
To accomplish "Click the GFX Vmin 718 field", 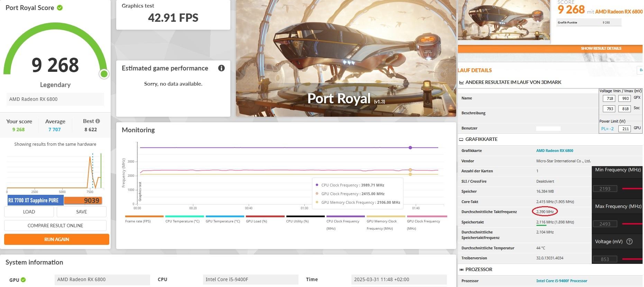I will (x=609, y=98).
